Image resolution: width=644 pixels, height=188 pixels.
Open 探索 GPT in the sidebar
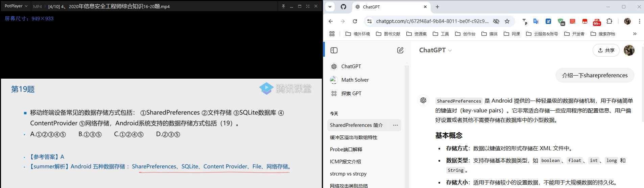point(351,93)
